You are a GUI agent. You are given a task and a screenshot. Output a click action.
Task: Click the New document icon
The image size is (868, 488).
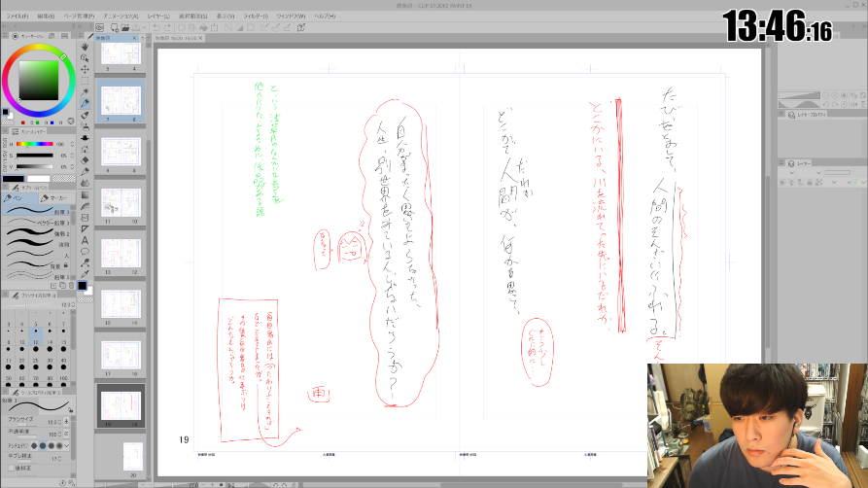[115, 27]
